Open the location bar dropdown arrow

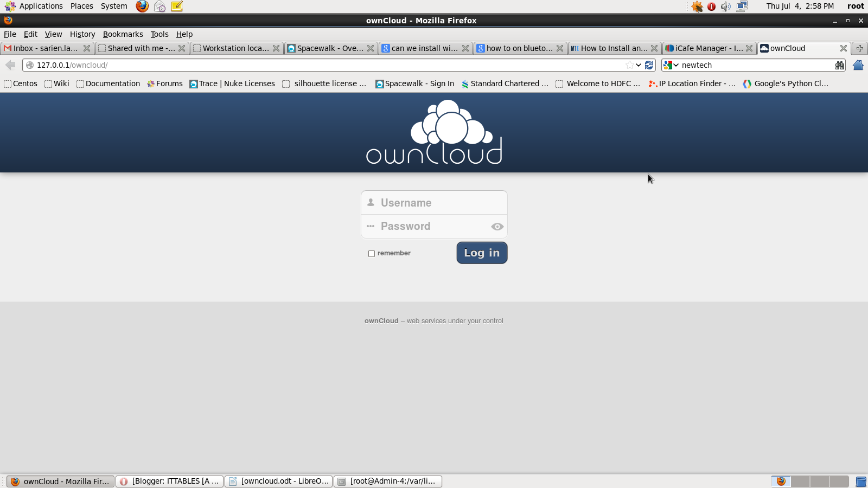[638, 65]
